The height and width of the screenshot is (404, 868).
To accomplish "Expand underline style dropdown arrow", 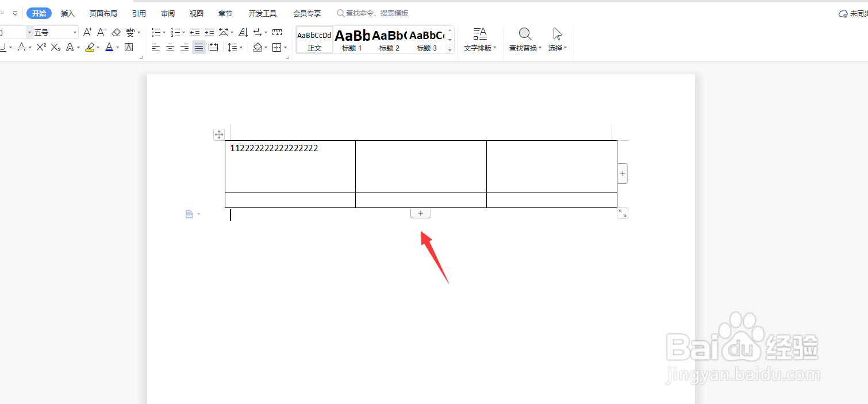I will [11, 48].
